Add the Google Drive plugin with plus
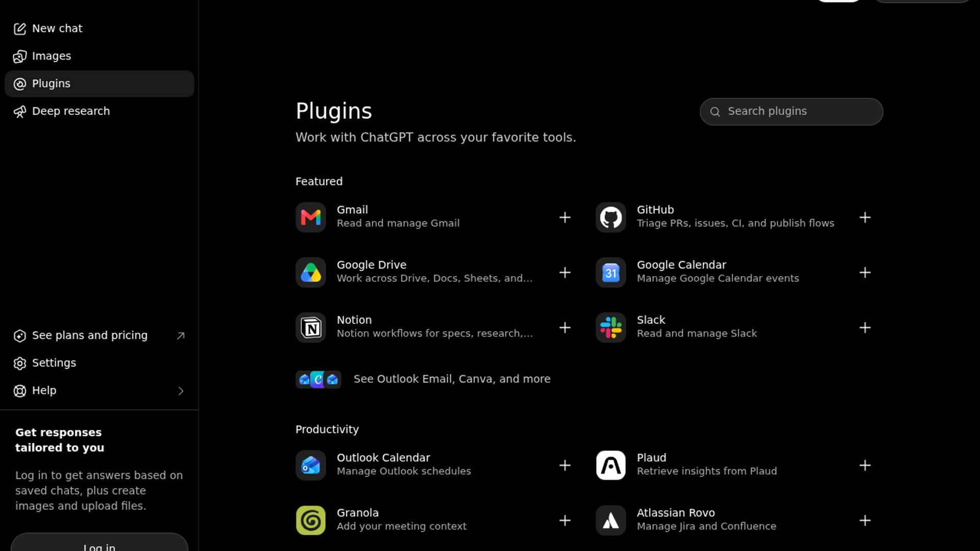Image resolution: width=980 pixels, height=551 pixels. click(x=565, y=272)
